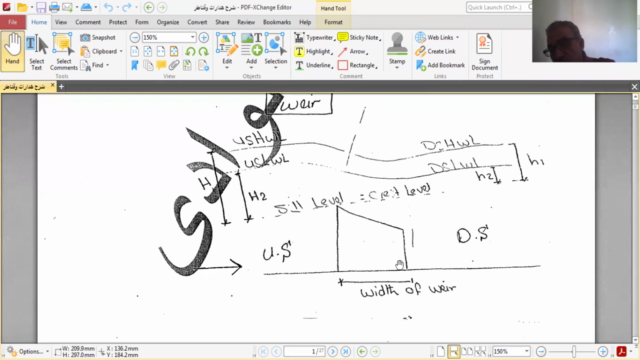
Task: Click Add Bookmark
Action: pos(440,65)
